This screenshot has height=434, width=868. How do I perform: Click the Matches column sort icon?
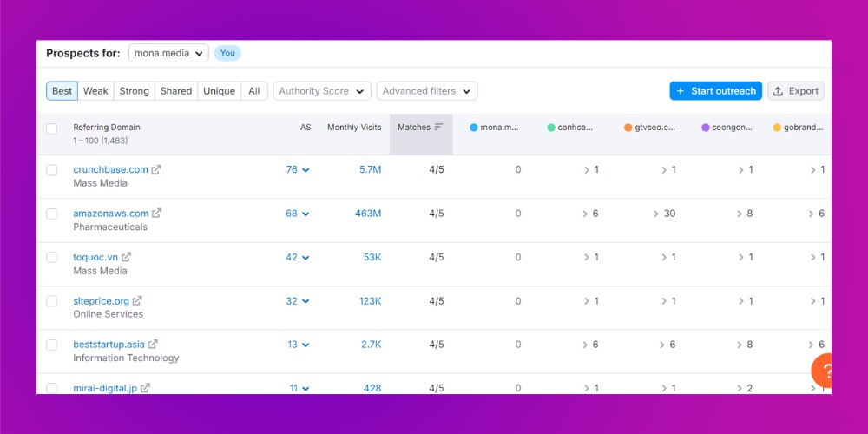coord(438,127)
